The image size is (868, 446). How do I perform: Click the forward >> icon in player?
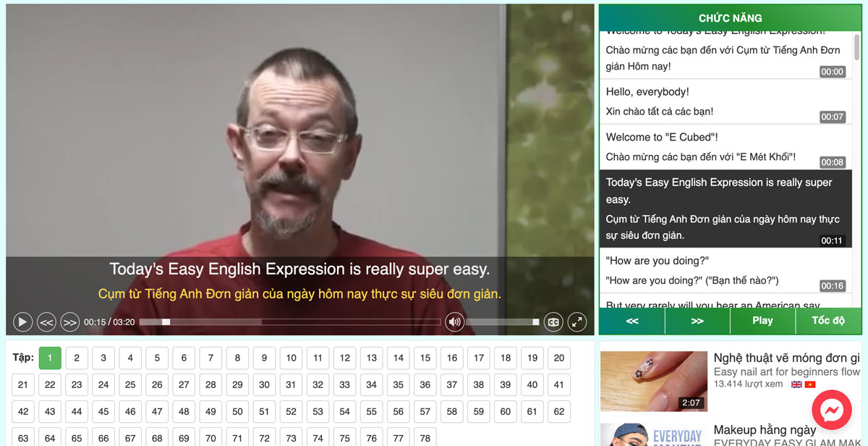69,321
